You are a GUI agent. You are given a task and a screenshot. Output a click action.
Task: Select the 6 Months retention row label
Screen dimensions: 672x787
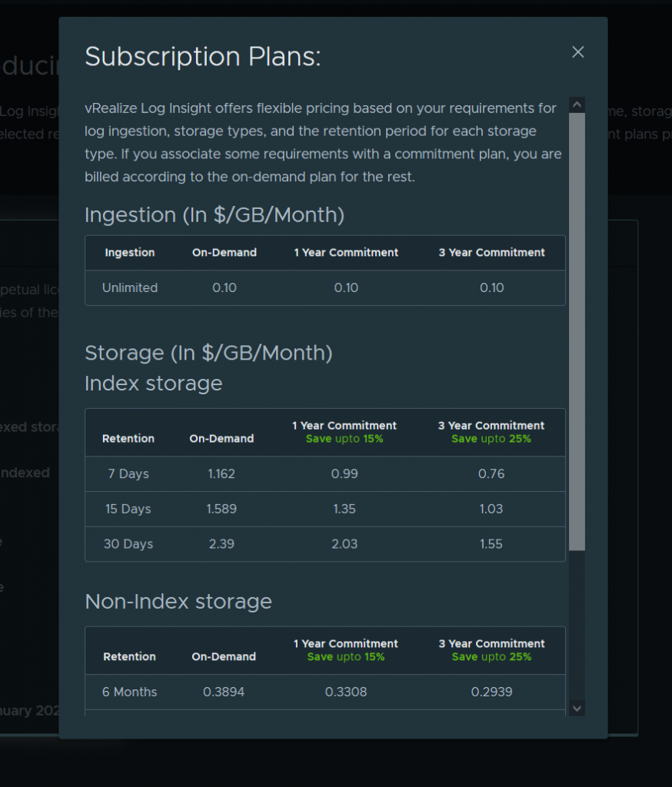click(x=130, y=692)
